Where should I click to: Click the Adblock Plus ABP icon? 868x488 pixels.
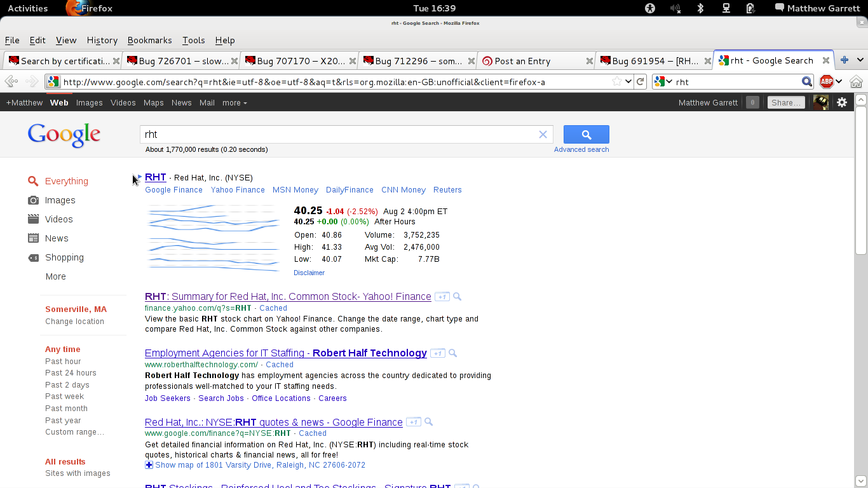(x=826, y=81)
